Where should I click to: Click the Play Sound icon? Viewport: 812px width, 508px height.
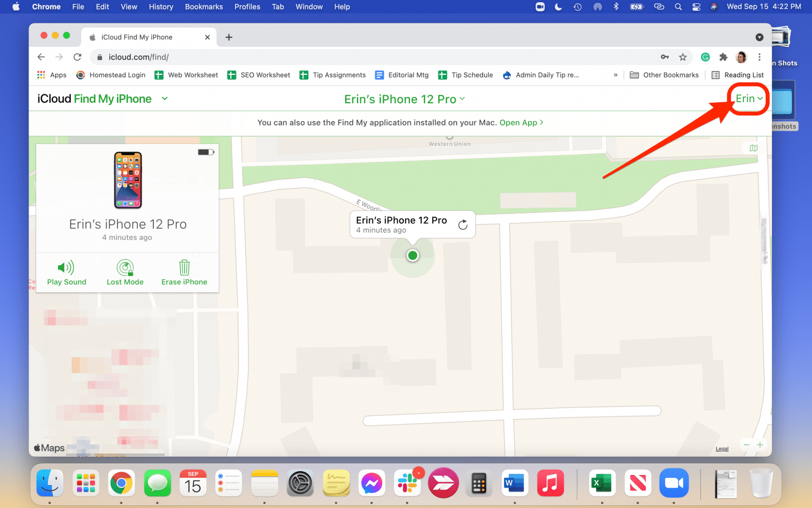66,267
